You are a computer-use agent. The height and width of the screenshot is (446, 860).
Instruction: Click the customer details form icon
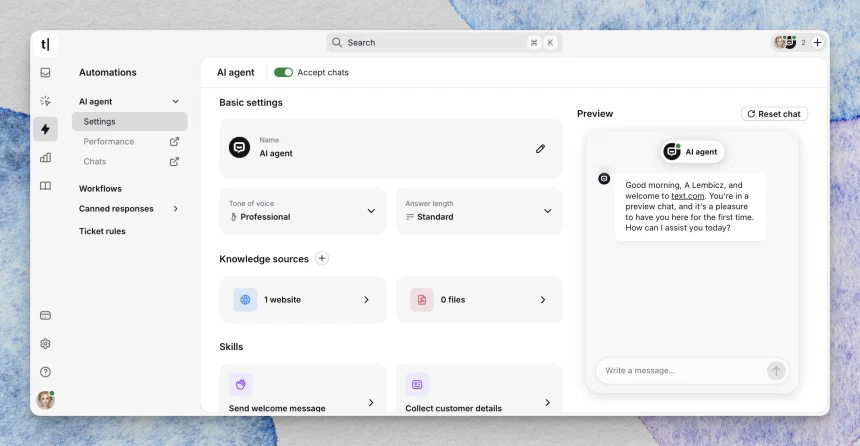click(x=417, y=385)
